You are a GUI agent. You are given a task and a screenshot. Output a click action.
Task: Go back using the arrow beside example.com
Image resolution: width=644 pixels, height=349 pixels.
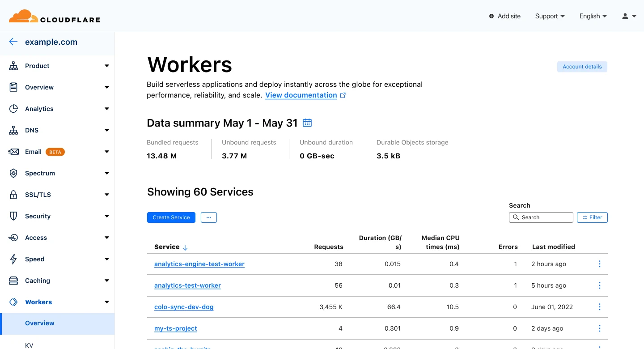point(13,42)
